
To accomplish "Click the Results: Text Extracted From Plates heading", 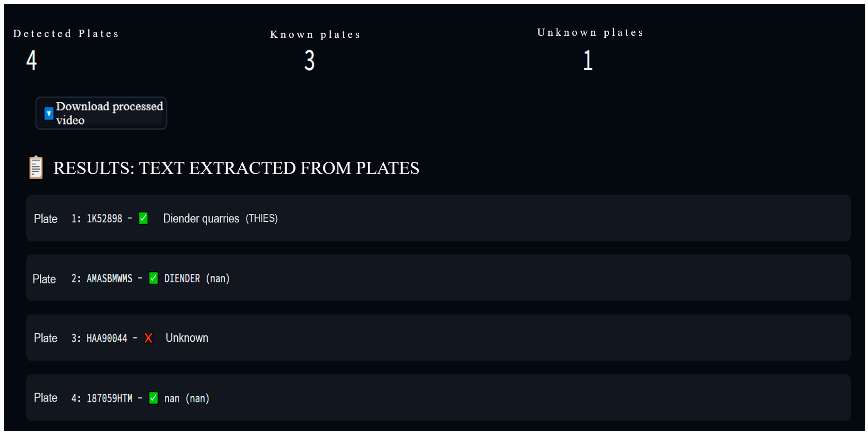I will pyautogui.click(x=236, y=168).
